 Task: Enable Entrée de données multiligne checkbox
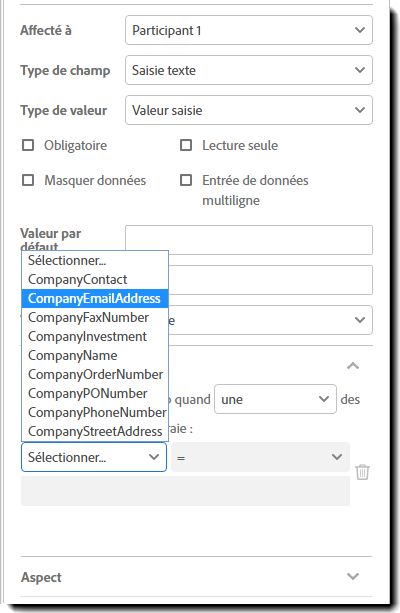(x=186, y=180)
